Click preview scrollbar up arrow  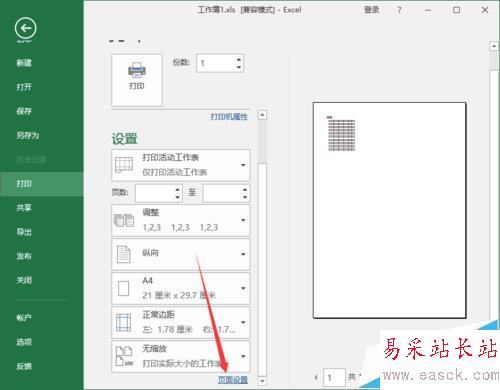click(494, 46)
